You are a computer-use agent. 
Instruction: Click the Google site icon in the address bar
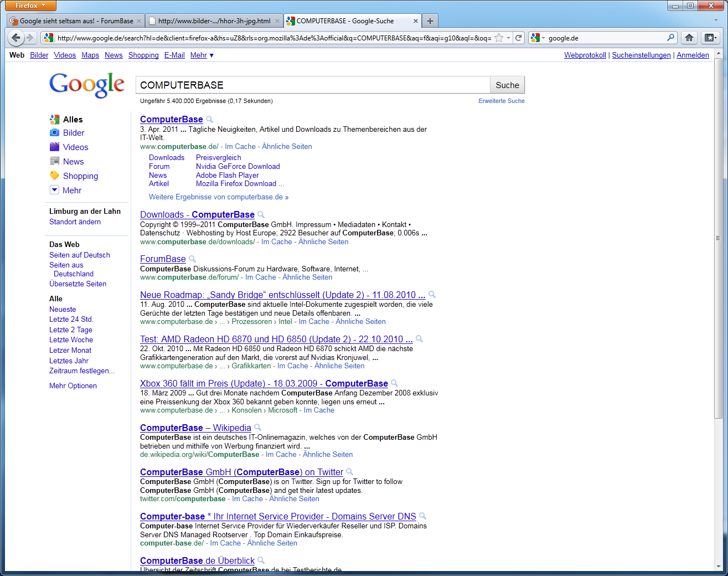[x=49, y=38]
